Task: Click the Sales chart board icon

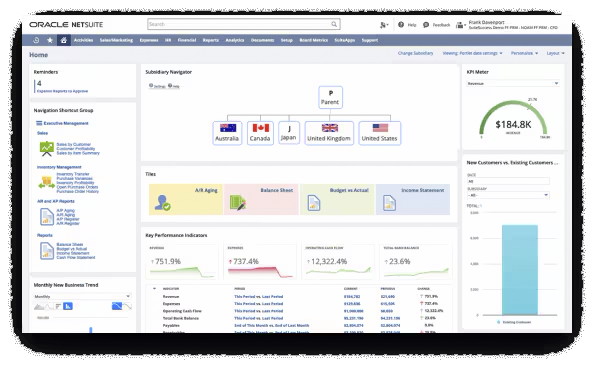Action: 47,148
